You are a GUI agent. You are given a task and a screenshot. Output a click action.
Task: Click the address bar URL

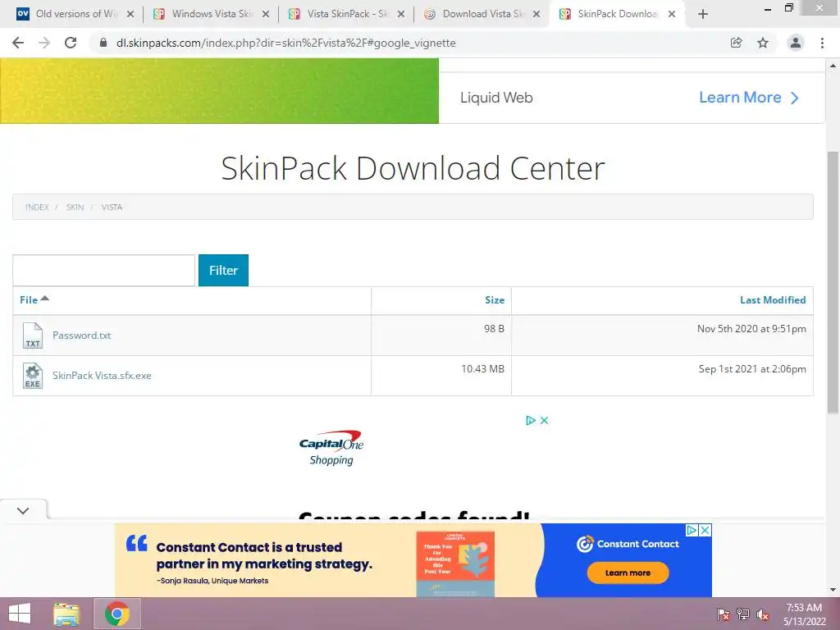point(286,43)
